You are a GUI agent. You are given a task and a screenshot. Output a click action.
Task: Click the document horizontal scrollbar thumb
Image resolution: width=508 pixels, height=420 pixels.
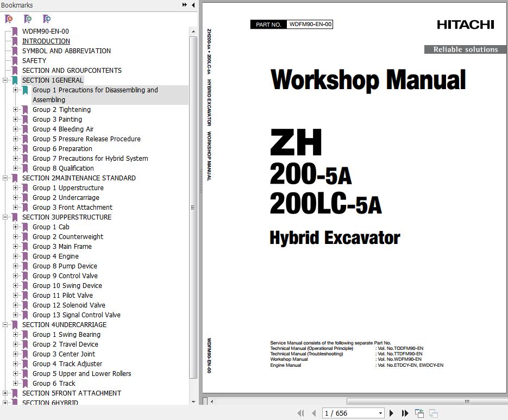[427, 402]
